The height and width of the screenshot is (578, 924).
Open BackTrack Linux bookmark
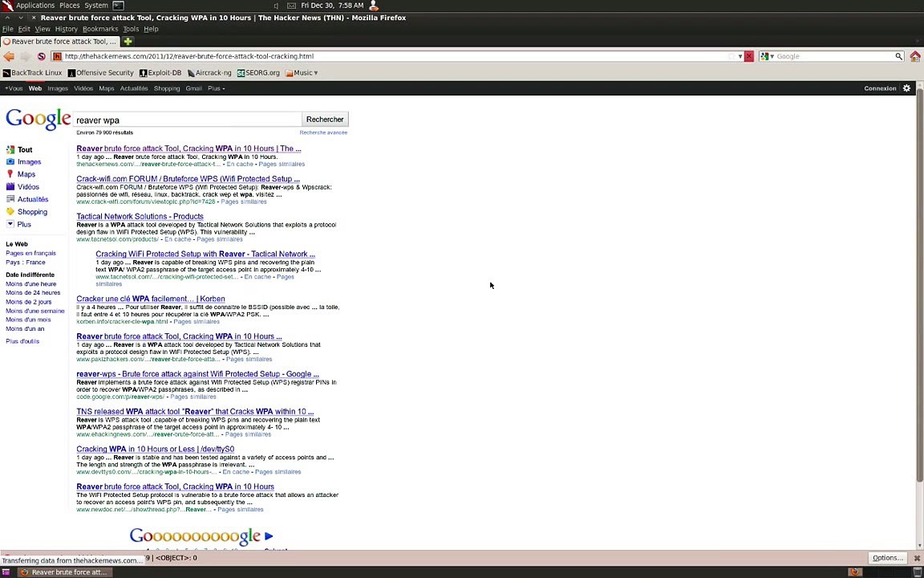click(32, 73)
